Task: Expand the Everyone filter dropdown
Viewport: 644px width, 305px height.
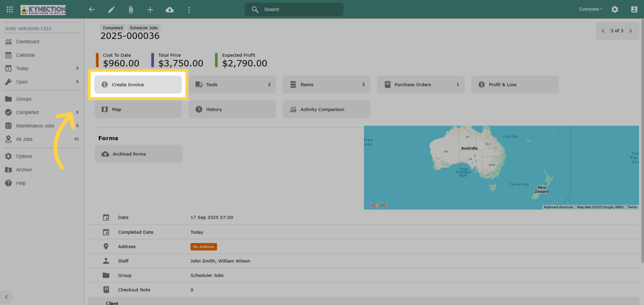Action: pyautogui.click(x=591, y=9)
